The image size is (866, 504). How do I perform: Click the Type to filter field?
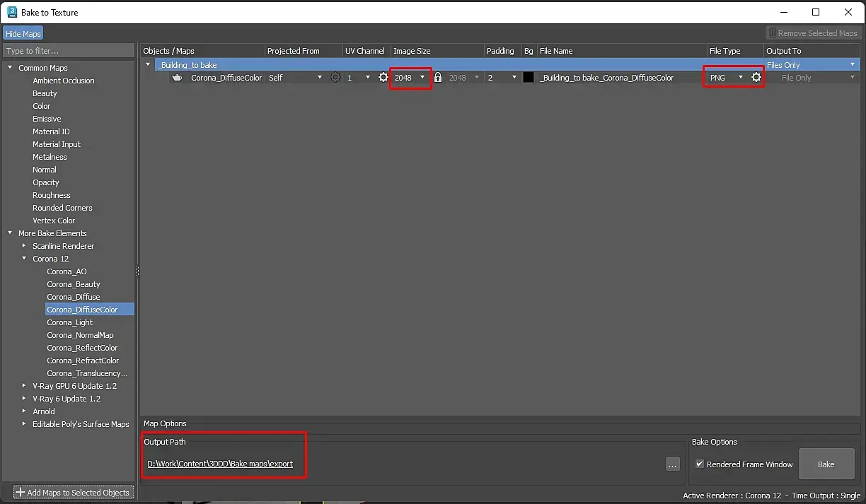68,51
